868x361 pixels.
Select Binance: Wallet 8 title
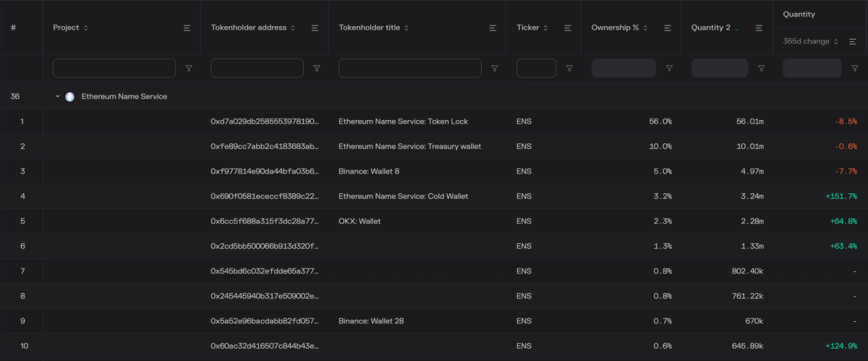369,171
